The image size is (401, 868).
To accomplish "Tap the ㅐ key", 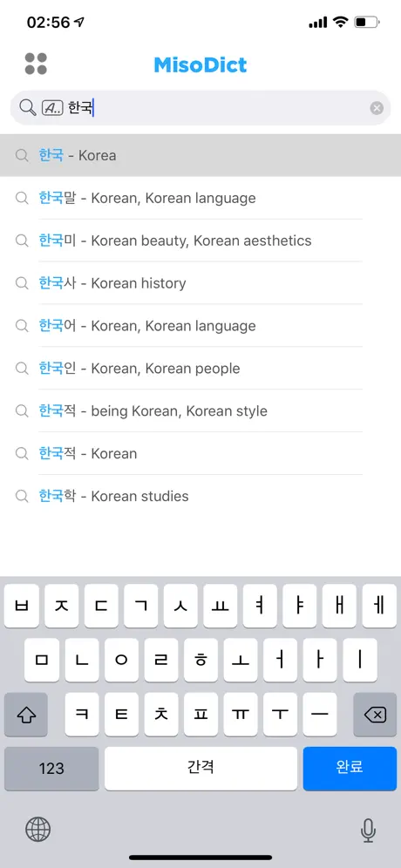I will [339, 606].
